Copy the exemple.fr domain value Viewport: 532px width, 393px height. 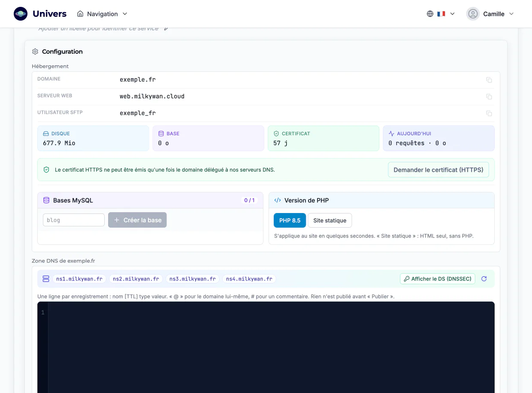489,80
